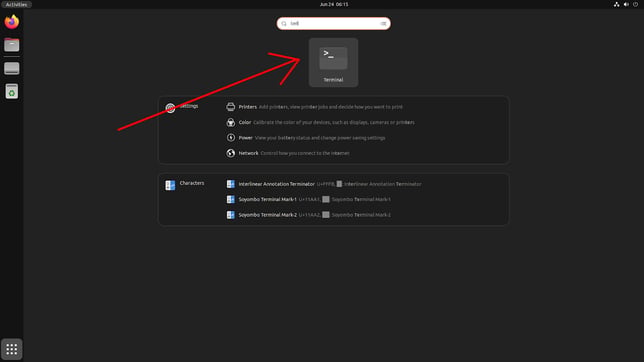
Task: Click inside the search input field
Action: tap(334, 23)
